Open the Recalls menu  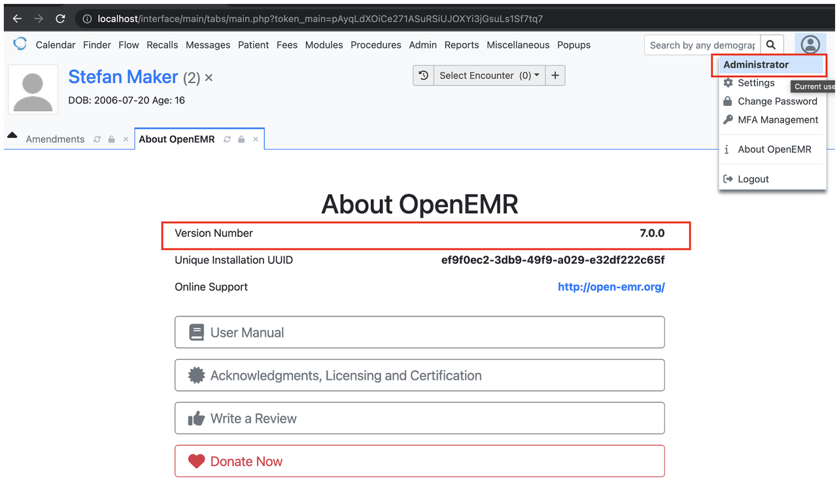(x=162, y=45)
